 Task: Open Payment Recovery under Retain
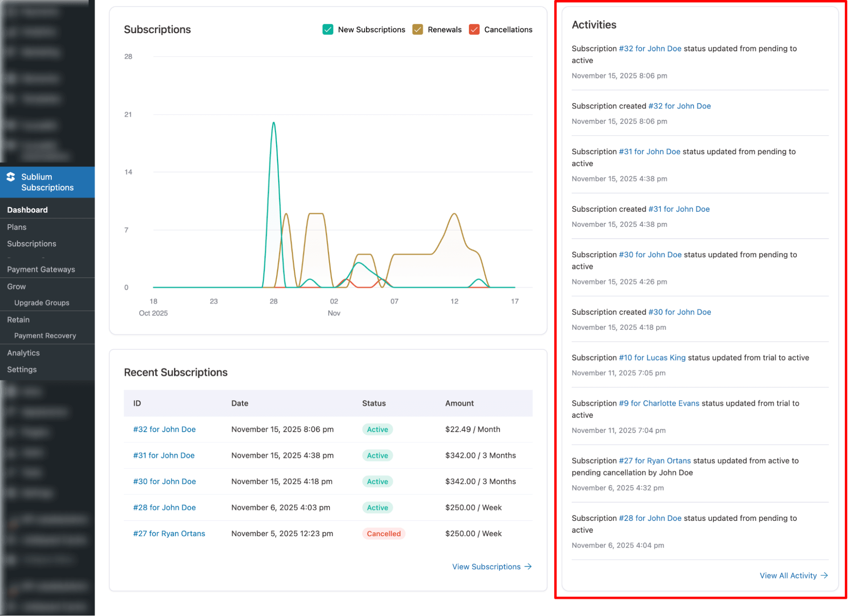click(45, 335)
